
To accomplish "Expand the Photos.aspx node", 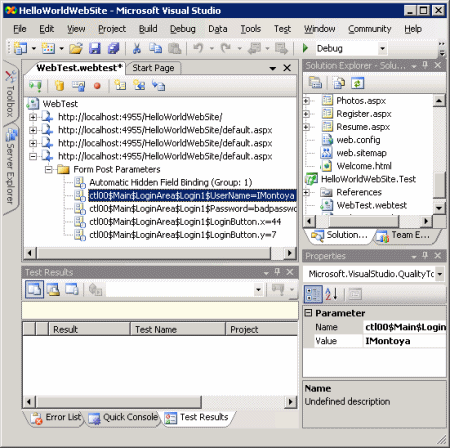I will point(306,101).
